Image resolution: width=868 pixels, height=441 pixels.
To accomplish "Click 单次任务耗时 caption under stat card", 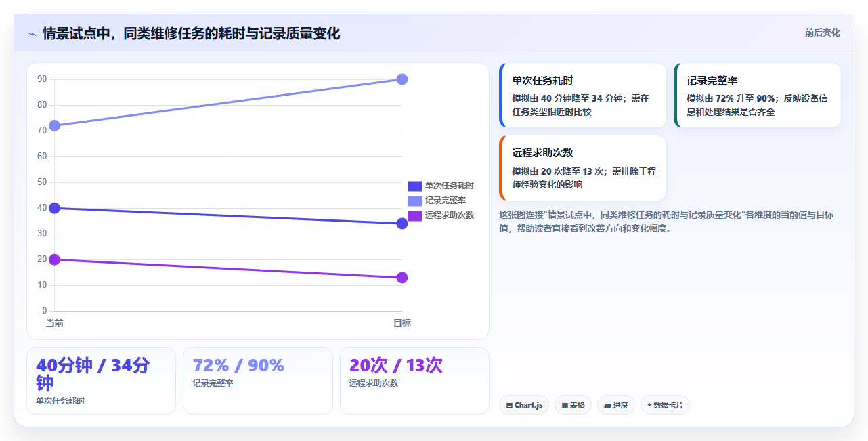I will pyautogui.click(x=60, y=401).
